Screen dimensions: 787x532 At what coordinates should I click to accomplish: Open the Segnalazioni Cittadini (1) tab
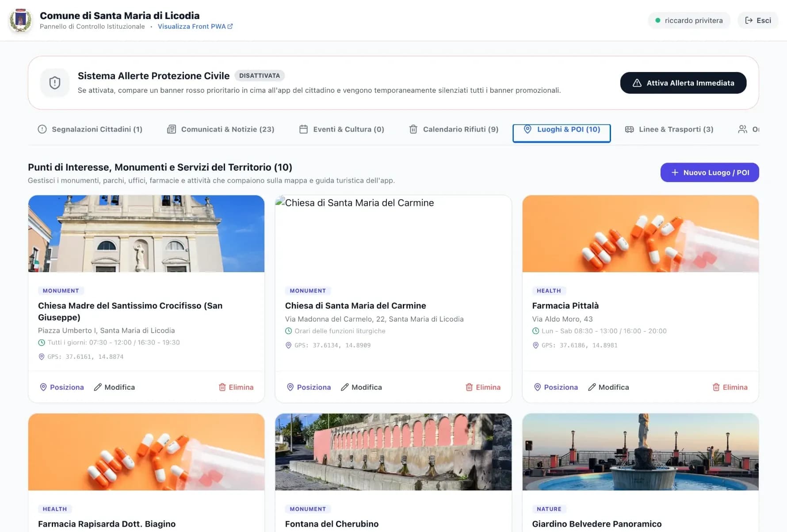click(x=90, y=129)
